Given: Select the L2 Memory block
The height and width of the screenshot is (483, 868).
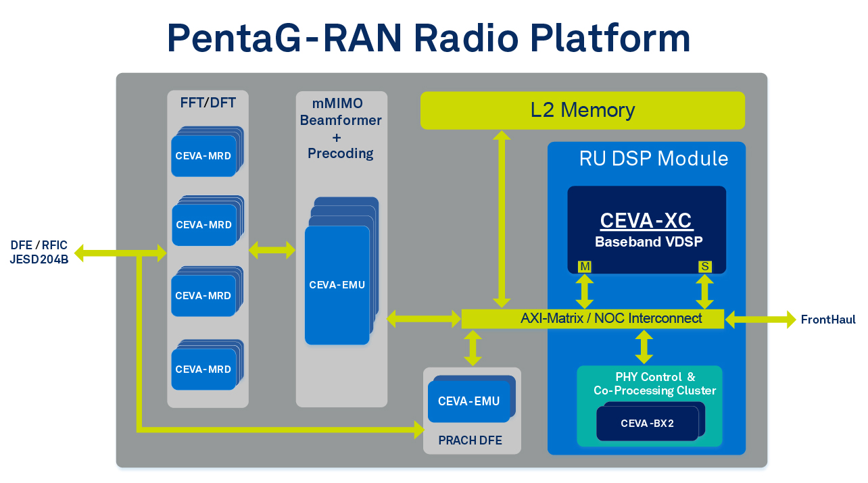Looking at the screenshot, I should pos(583,110).
